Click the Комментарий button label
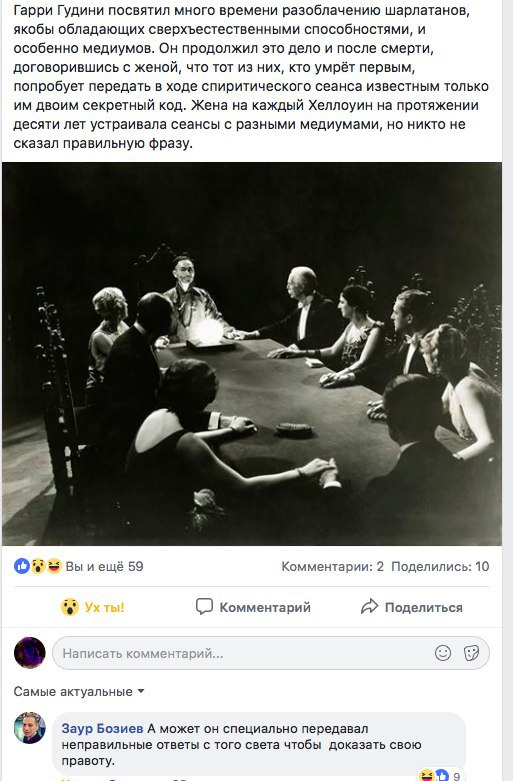Screen dimensions: 513x781 tap(265, 608)
